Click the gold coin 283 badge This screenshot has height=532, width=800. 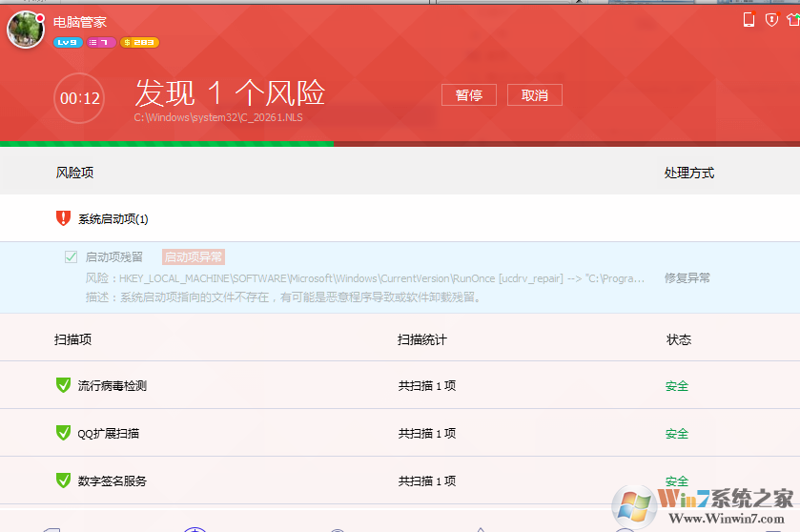point(139,42)
